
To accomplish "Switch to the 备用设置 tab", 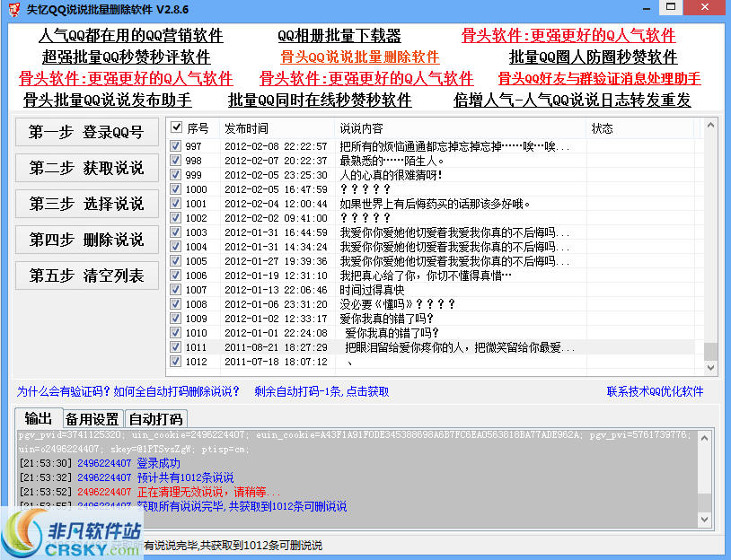I will pyautogui.click(x=92, y=419).
